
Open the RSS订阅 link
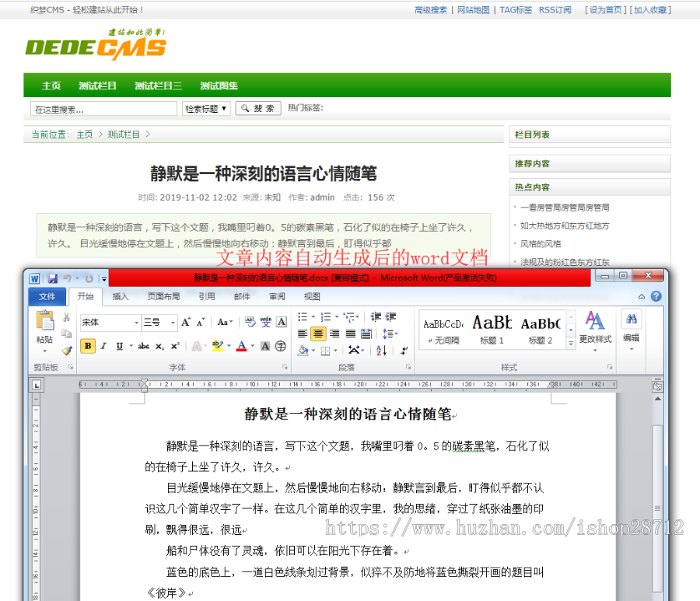click(x=555, y=10)
